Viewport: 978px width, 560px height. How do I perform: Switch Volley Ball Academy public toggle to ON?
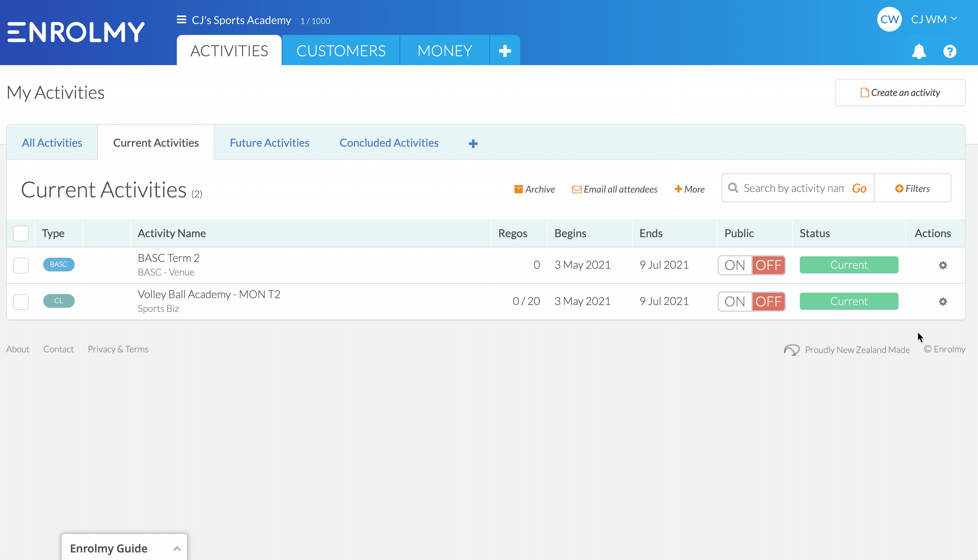tap(735, 302)
